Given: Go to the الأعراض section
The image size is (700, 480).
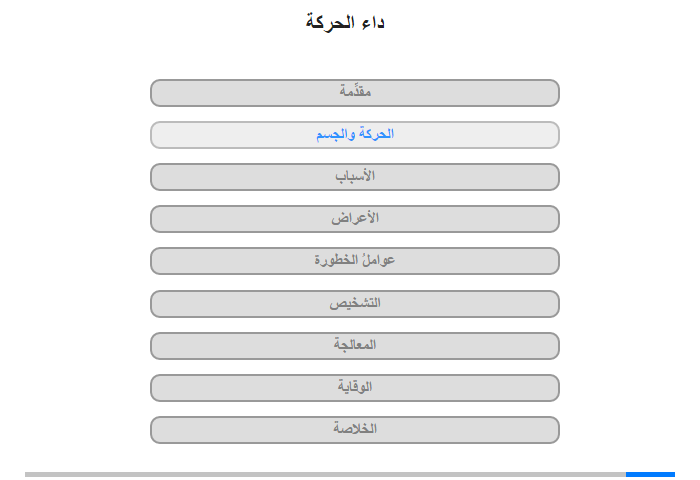Looking at the screenshot, I should pyautogui.click(x=355, y=219).
